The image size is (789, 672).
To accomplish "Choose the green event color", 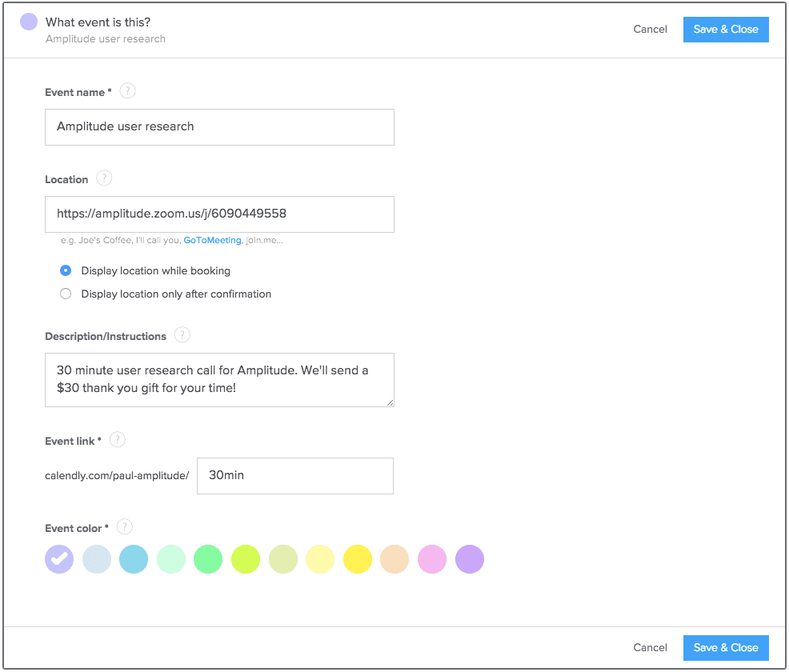I will (x=208, y=559).
